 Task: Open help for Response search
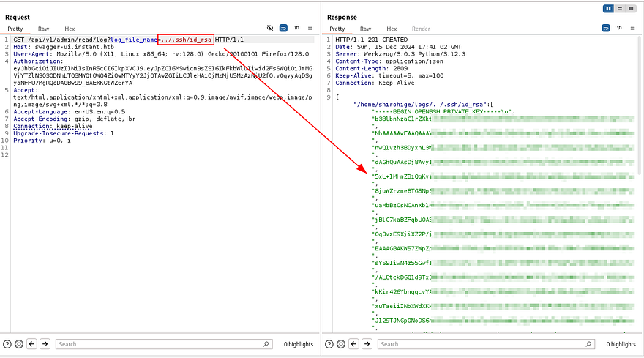pyautogui.click(x=329, y=344)
